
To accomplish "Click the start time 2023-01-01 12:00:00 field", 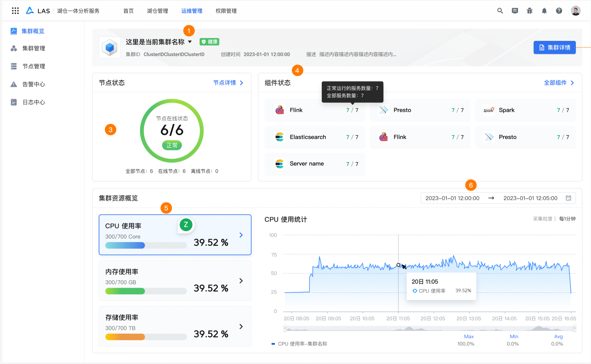I will pos(452,198).
